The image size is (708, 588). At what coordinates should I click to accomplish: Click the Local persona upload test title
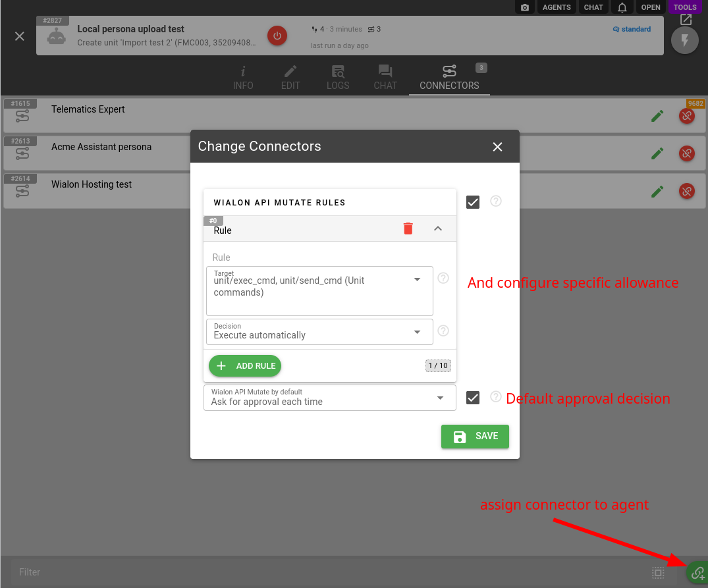coord(130,29)
